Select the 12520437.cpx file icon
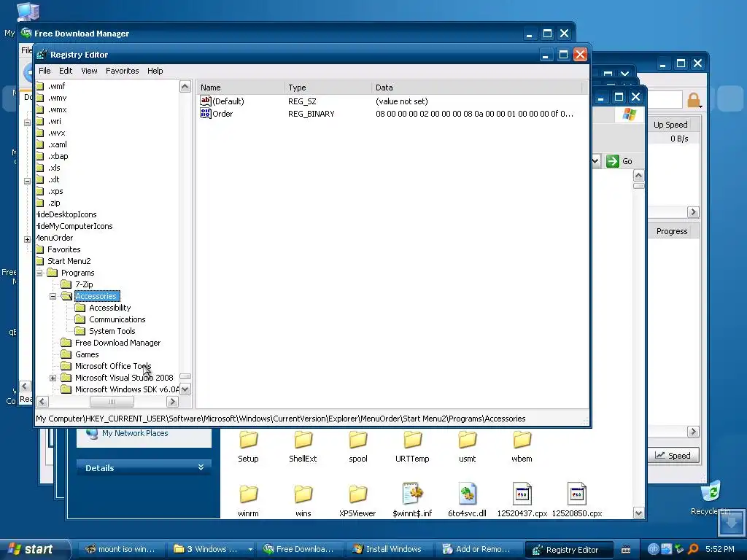 click(522, 494)
